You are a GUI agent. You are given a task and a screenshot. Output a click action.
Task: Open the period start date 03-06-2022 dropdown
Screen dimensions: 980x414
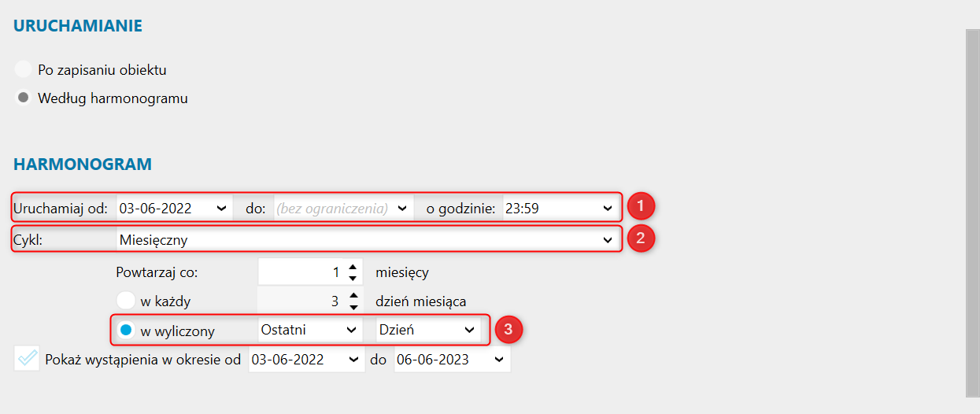click(x=350, y=360)
